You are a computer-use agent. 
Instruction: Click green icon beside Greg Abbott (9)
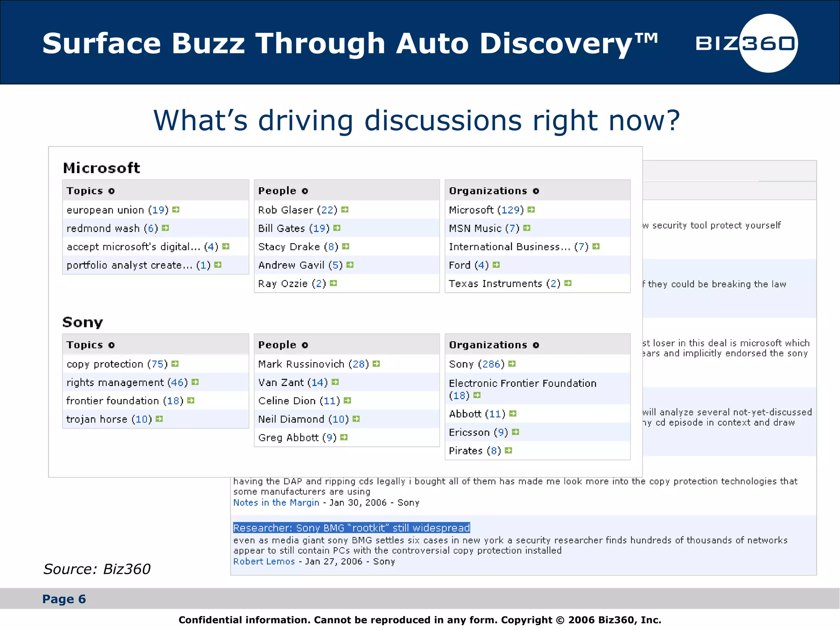[344, 438]
